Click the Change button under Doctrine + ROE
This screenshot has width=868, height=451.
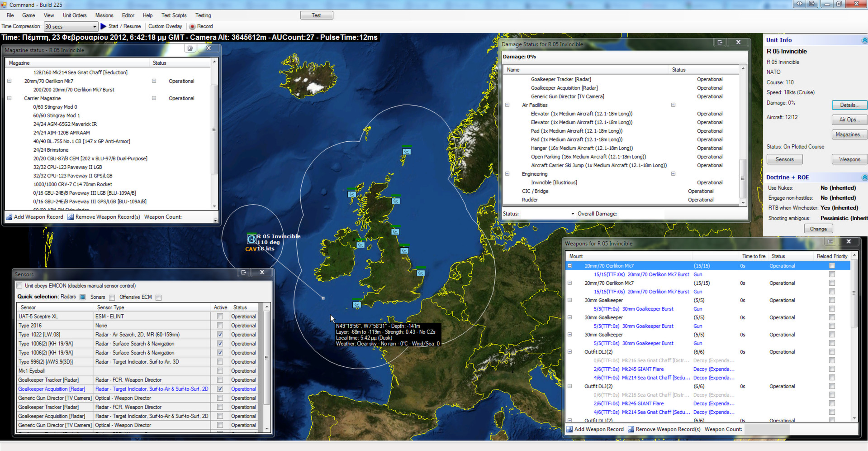pos(819,229)
